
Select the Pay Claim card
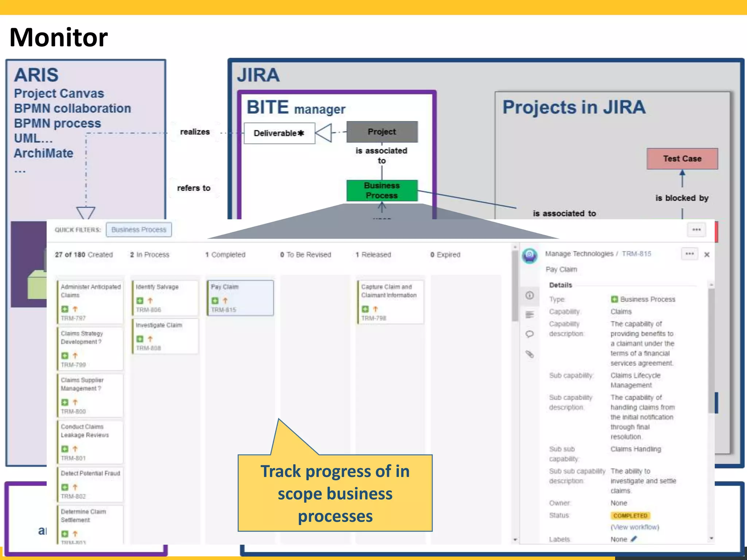(x=240, y=297)
